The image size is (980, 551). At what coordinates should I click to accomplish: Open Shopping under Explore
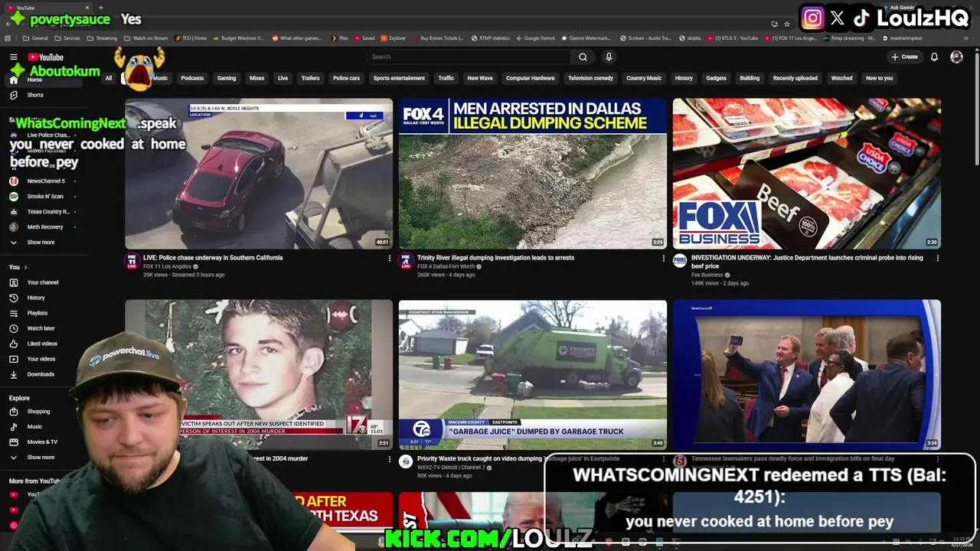tap(38, 412)
